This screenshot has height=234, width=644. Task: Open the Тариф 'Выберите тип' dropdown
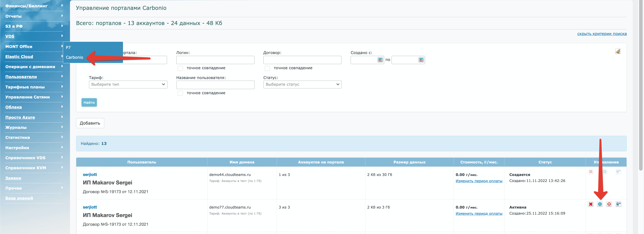click(128, 84)
